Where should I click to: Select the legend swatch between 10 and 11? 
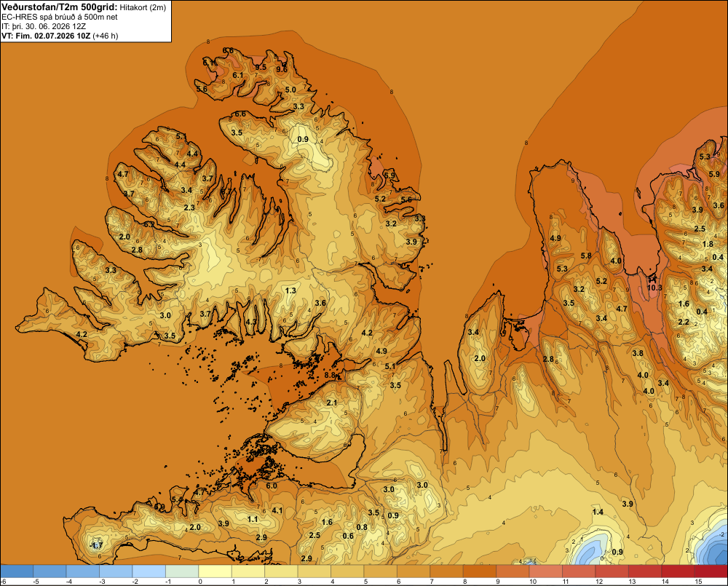tap(546, 571)
